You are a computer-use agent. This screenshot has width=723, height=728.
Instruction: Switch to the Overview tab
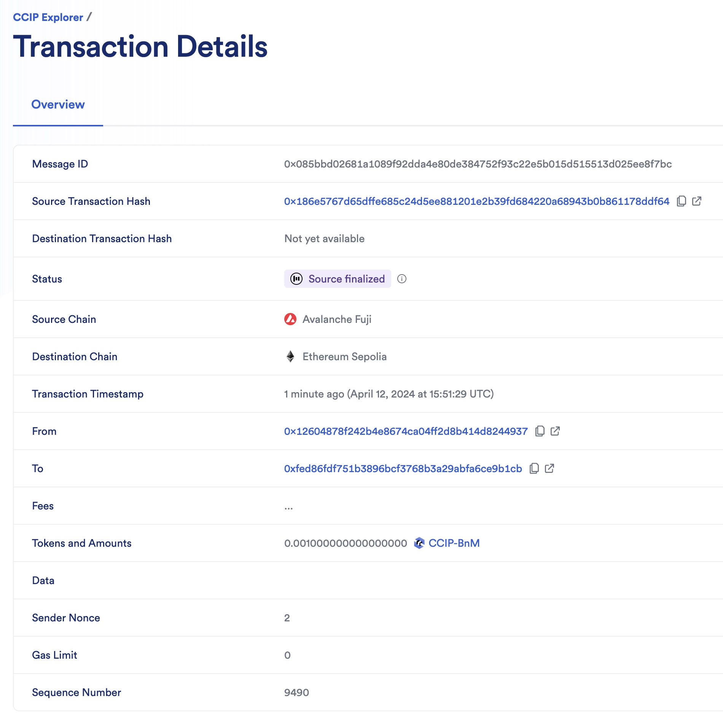[58, 105]
